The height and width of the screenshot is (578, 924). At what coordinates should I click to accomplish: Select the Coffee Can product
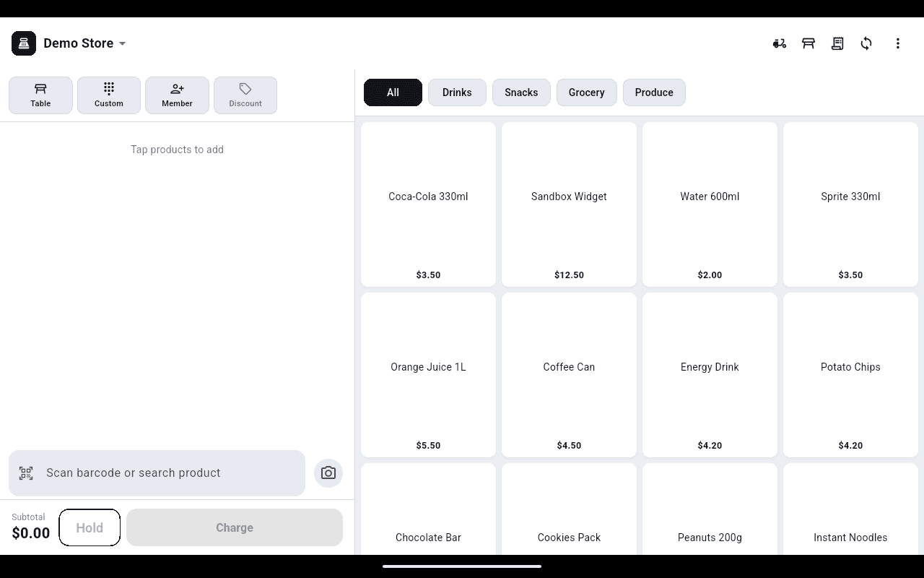569,375
